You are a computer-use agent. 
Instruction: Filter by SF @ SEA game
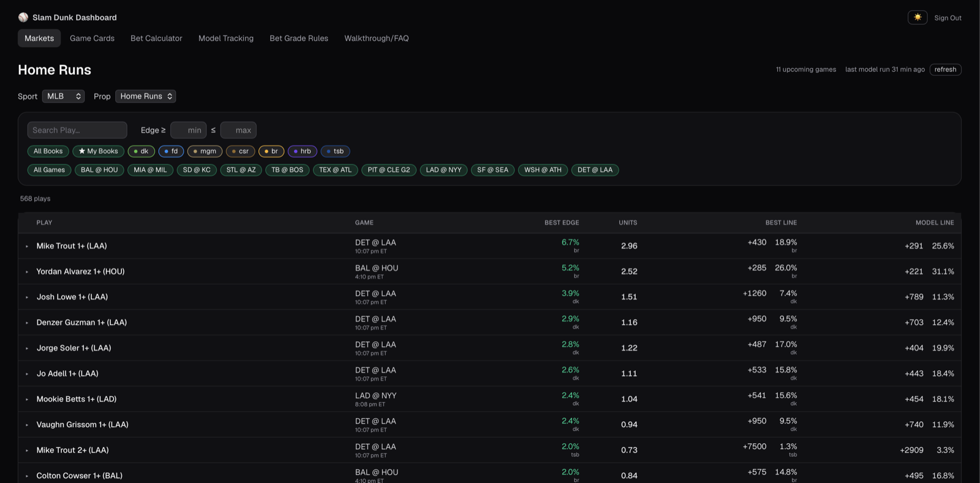click(x=492, y=170)
